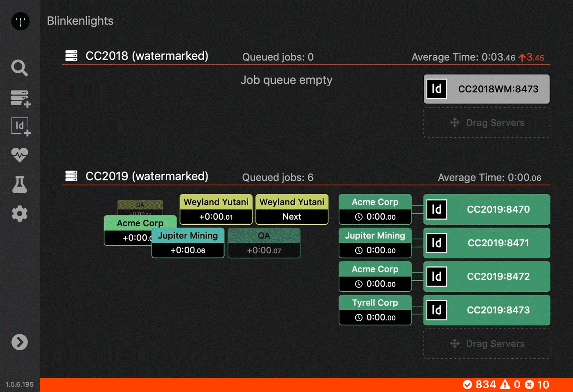Open the Jupiter Mining job on CC2019:8471

tap(375, 243)
